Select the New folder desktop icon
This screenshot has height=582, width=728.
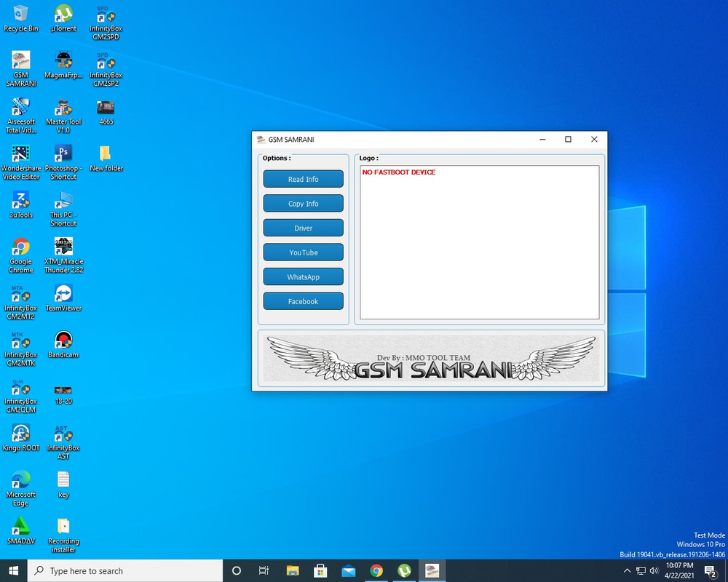pyautogui.click(x=106, y=159)
